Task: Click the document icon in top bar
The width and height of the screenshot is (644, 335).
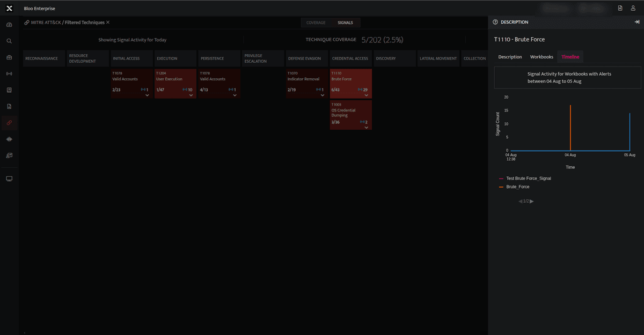Action: pos(620,8)
